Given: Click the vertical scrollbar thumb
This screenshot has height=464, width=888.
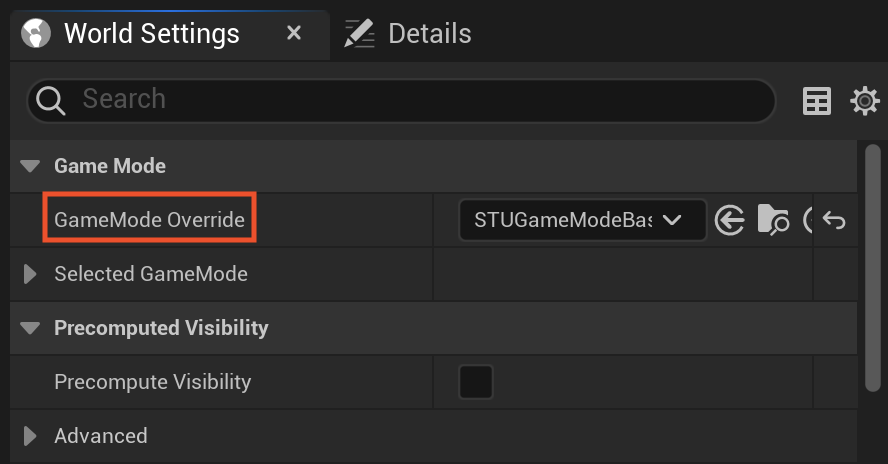Looking at the screenshot, I should pyautogui.click(x=873, y=267).
